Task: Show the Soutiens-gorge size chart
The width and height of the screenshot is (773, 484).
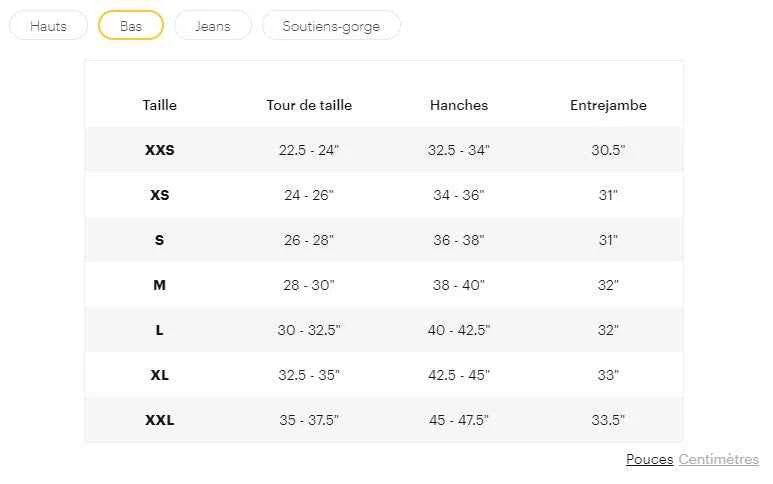Action: pyautogui.click(x=331, y=26)
